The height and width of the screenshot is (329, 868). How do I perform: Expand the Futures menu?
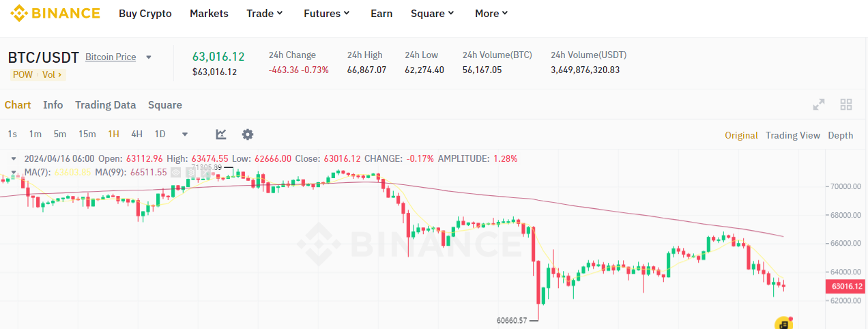[x=326, y=14]
